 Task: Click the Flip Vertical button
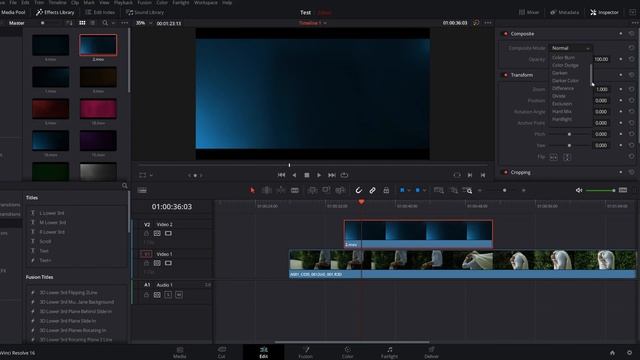click(567, 157)
